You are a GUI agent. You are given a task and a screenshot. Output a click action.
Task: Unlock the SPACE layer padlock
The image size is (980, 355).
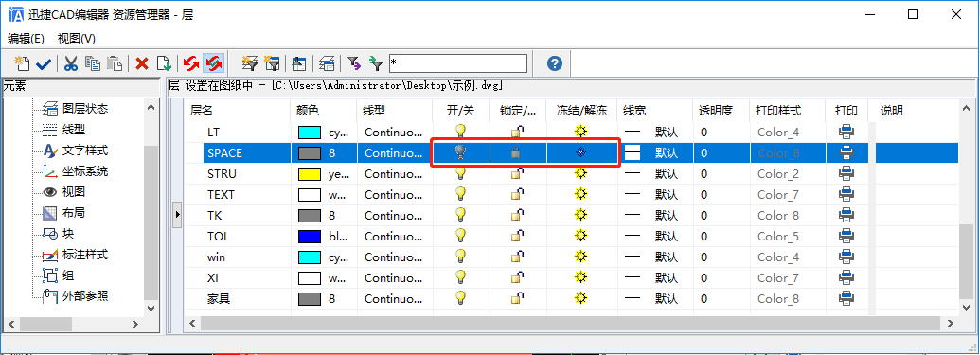(516, 151)
